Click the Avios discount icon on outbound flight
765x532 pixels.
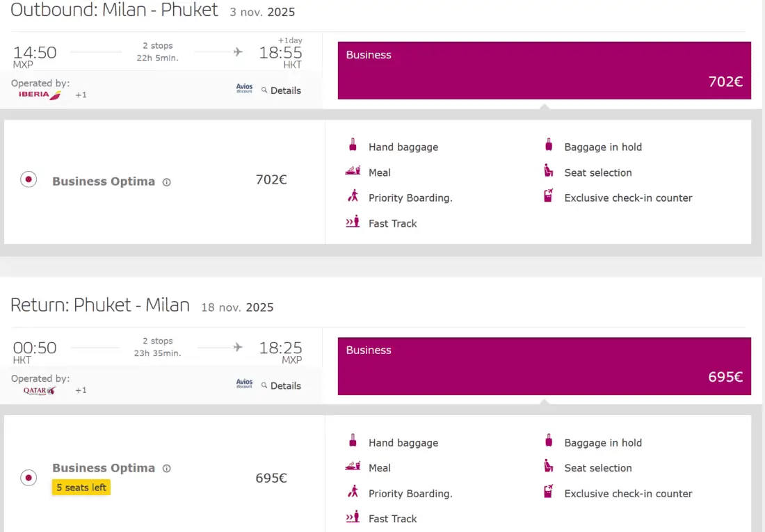tap(244, 89)
